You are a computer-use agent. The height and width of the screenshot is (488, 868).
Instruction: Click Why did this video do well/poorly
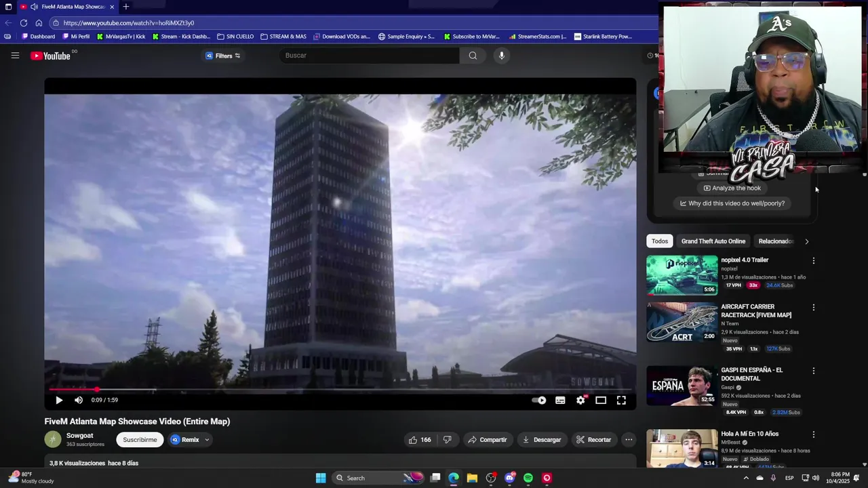tap(732, 203)
